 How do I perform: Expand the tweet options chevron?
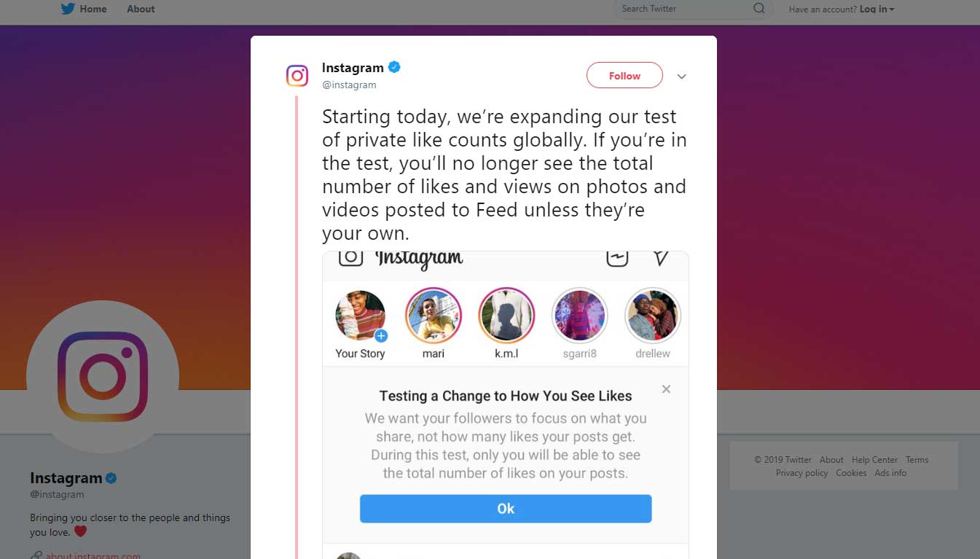tap(682, 77)
